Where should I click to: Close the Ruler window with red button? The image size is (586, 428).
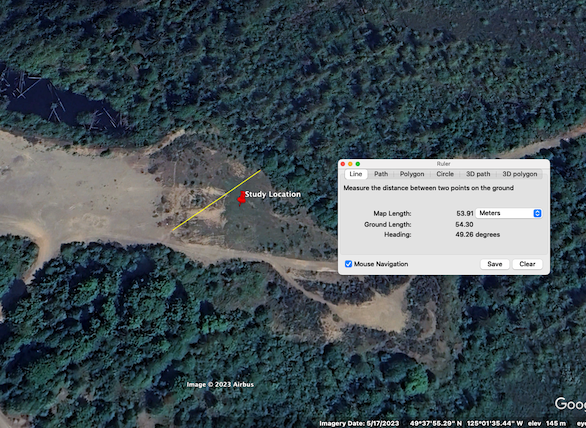click(x=343, y=164)
